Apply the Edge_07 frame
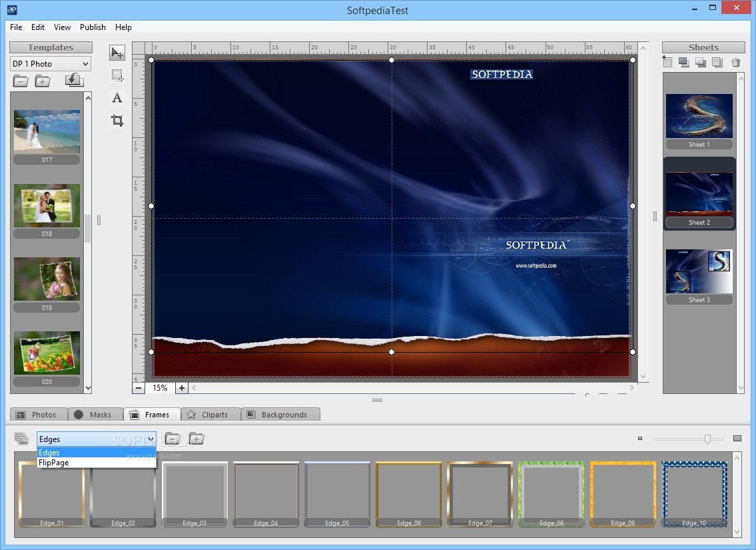756x550 pixels. [x=480, y=495]
